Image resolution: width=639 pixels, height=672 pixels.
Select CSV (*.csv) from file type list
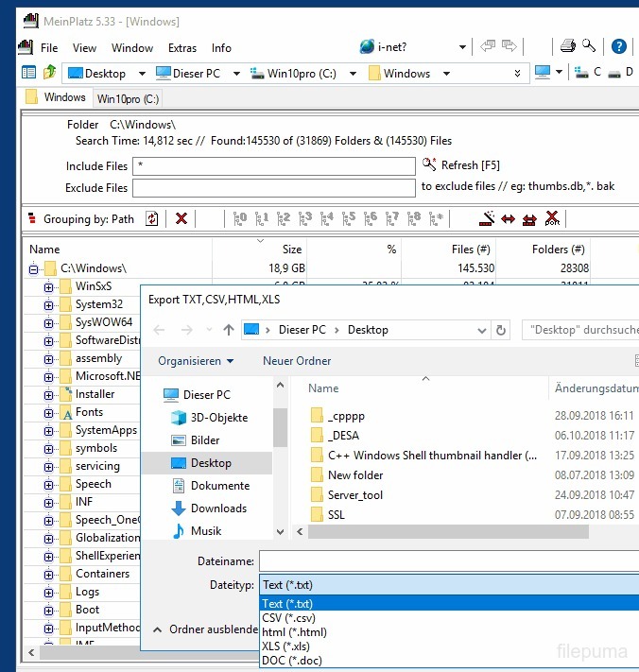(x=288, y=618)
